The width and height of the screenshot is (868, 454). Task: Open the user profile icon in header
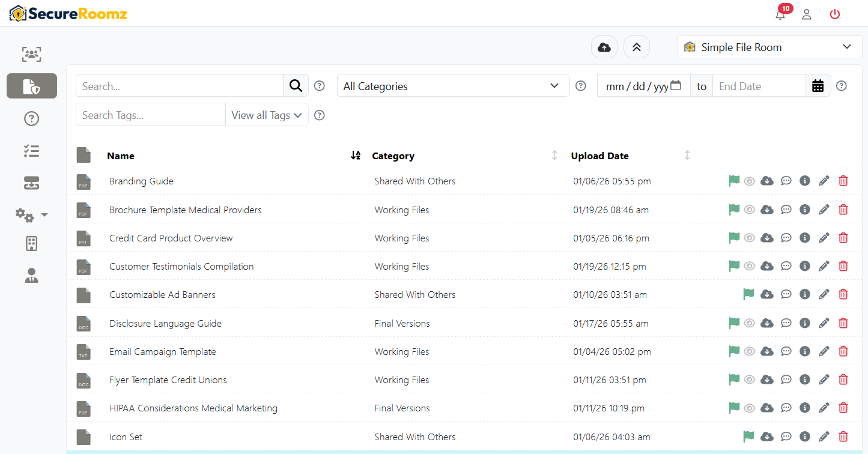coord(807,14)
